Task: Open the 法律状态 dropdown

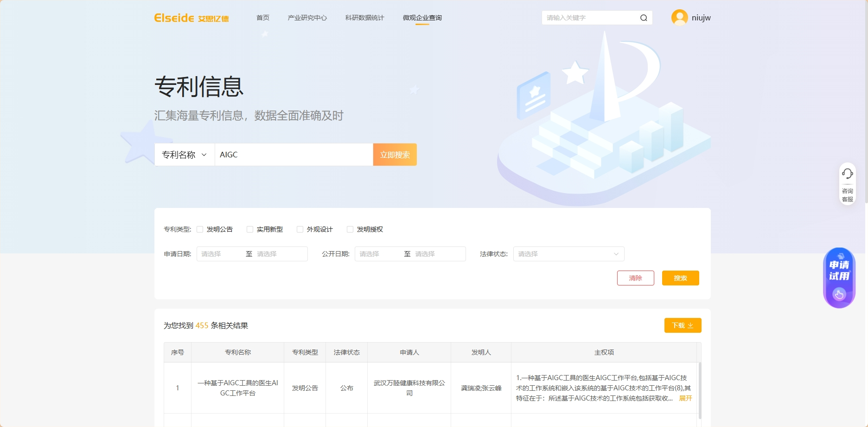Action: (x=568, y=254)
